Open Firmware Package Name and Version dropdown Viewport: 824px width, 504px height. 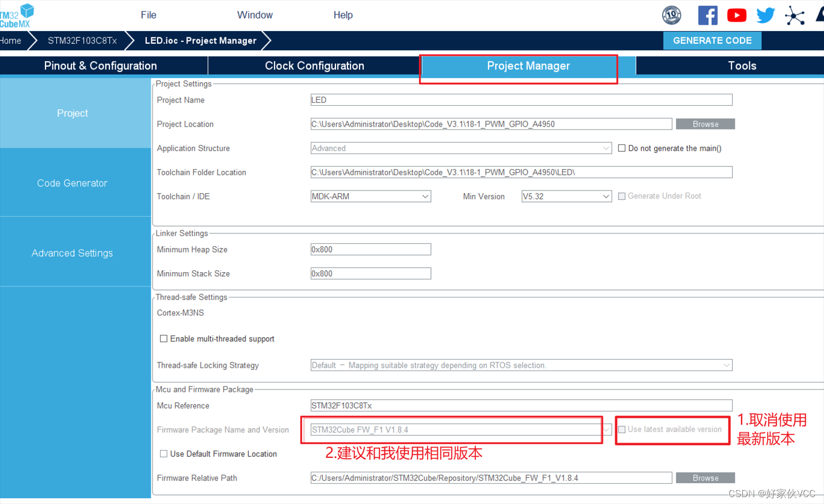pos(461,430)
